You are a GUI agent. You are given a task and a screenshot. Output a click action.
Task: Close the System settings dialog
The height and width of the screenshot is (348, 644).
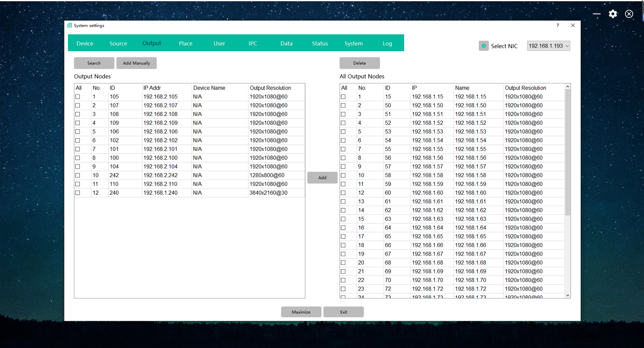coord(573,25)
